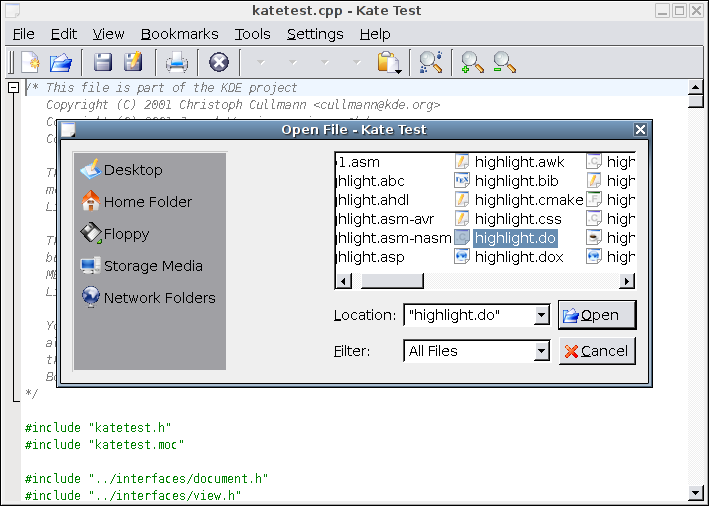Image resolution: width=709 pixels, height=506 pixels.
Task: Click the Find magnifier toolbar icon
Action: 430,62
